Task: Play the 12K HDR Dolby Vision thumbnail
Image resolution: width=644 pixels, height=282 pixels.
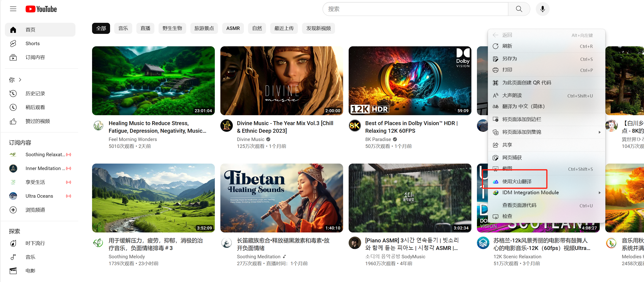Action: coord(410,81)
